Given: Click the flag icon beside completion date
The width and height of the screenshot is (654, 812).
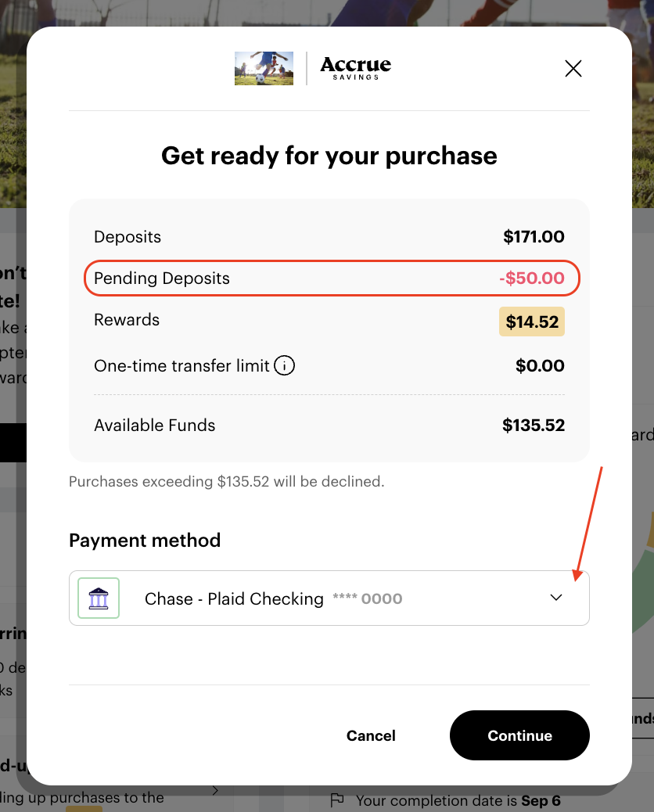Looking at the screenshot, I should pos(337,800).
